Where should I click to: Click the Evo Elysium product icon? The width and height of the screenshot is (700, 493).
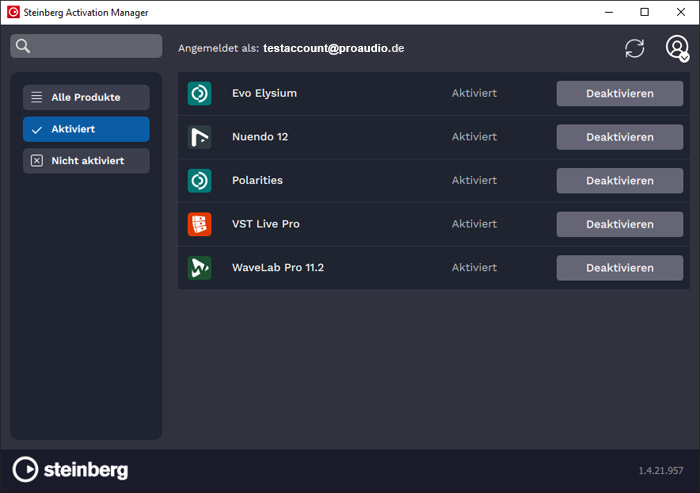199,93
